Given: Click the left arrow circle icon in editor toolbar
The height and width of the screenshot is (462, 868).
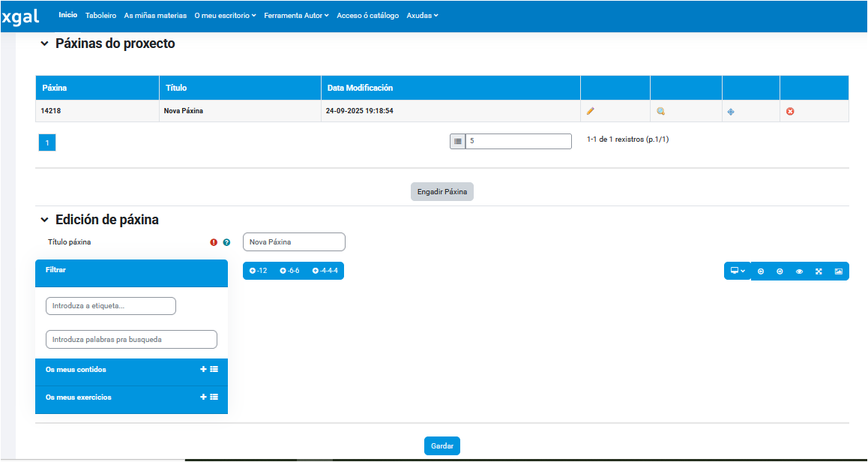Looking at the screenshot, I should [761, 271].
